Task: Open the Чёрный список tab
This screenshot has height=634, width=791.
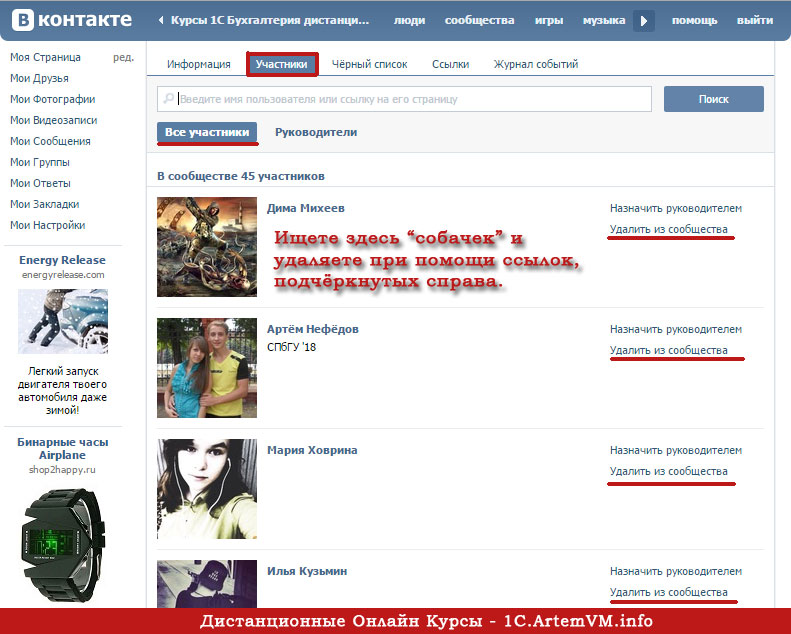Action: [369, 64]
